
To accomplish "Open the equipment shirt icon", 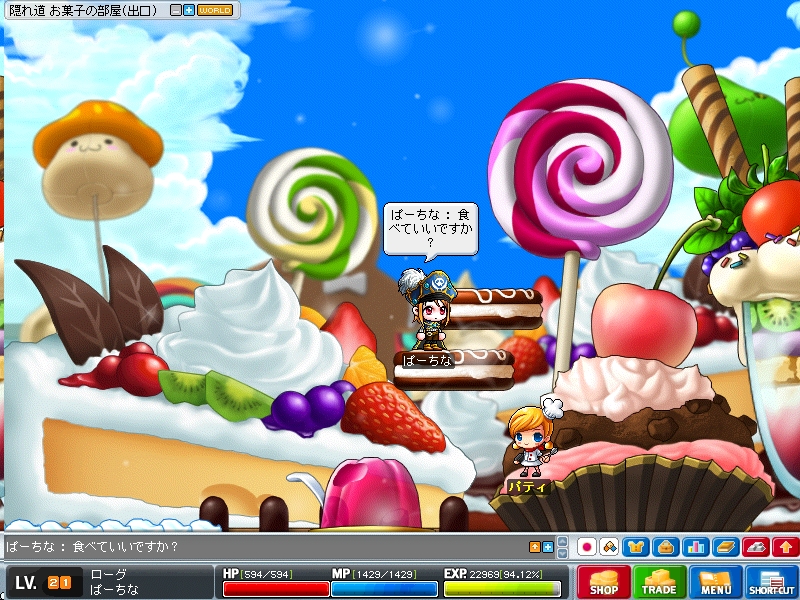I will pyautogui.click(x=636, y=547).
